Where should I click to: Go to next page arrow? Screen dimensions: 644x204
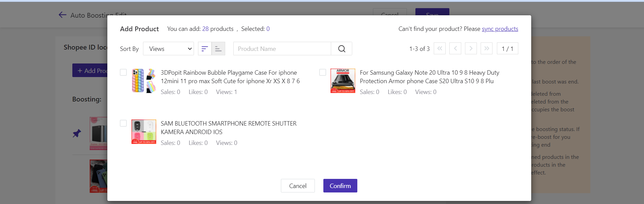pyautogui.click(x=471, y=49)
